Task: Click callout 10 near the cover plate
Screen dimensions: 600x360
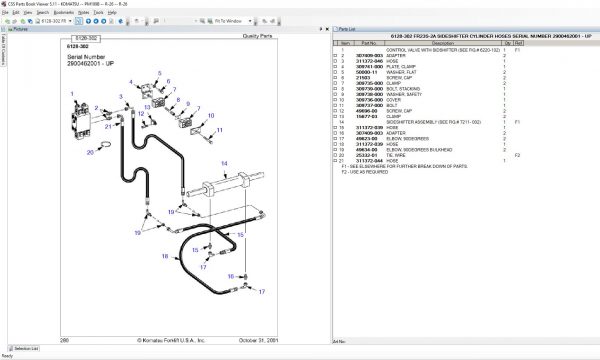Action: click(211, 116)
